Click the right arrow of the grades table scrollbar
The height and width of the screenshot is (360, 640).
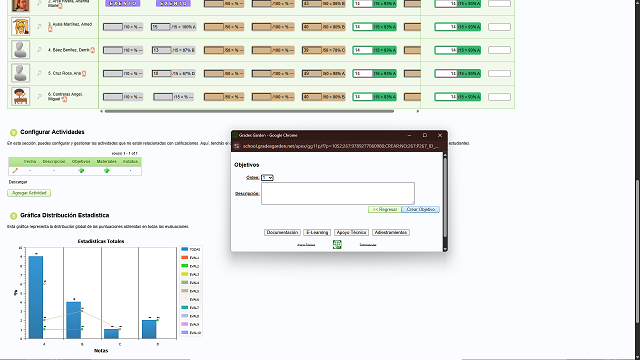tap(418, 111)
